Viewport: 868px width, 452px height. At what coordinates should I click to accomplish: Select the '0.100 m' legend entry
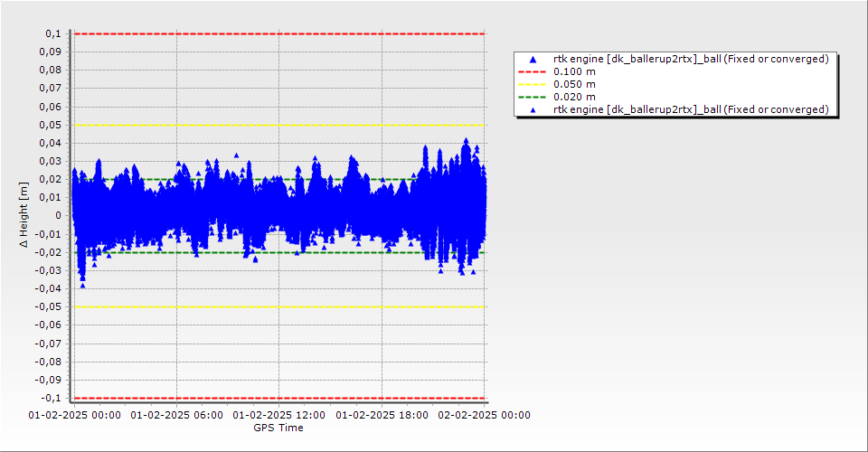[574, 72]
